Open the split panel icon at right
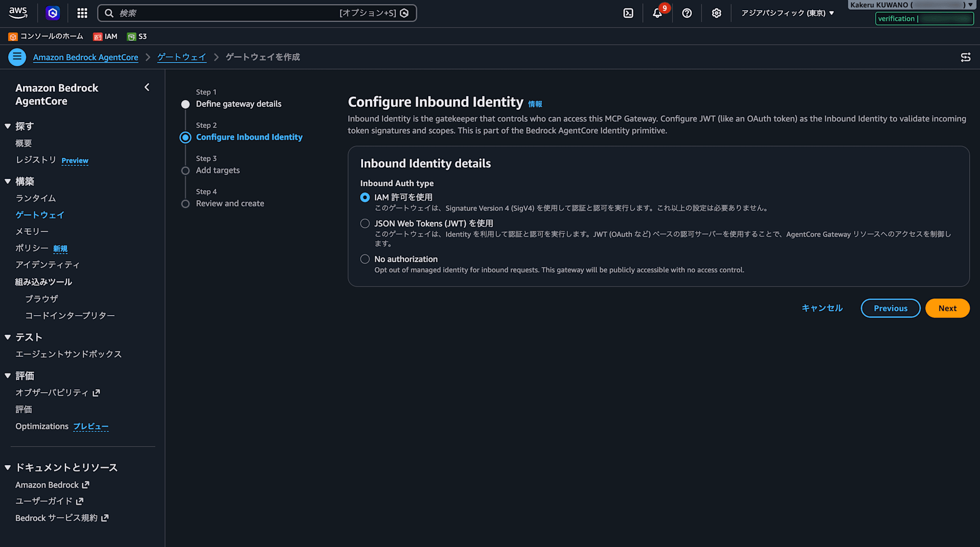 coord(965,57)
